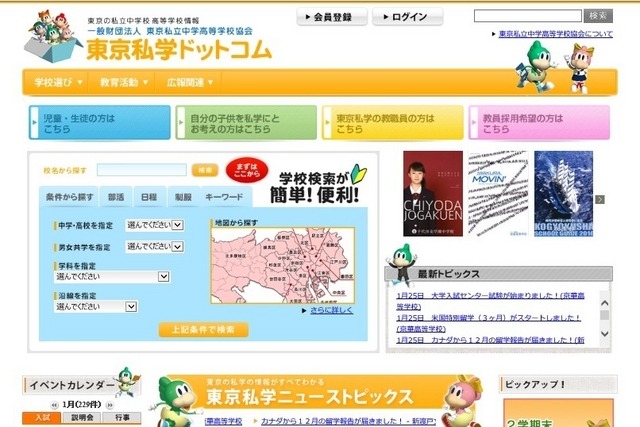640x427 pixels.
Task: Switch to the 制服 tab
Action: click(x=183, y=197)
